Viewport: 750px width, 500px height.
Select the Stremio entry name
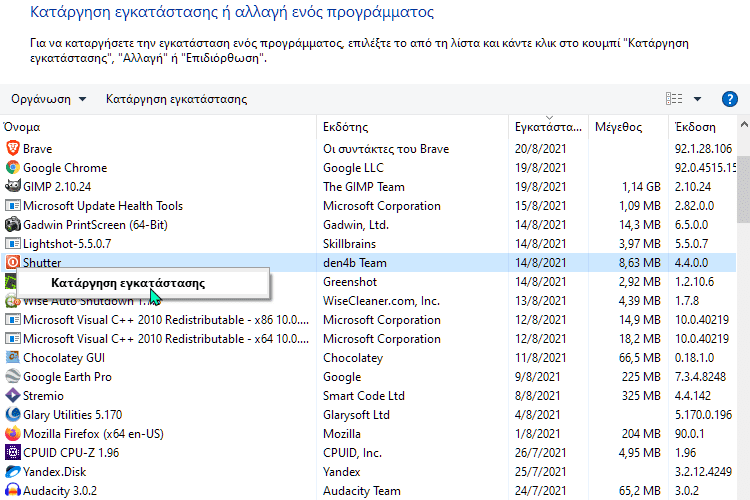43,396
